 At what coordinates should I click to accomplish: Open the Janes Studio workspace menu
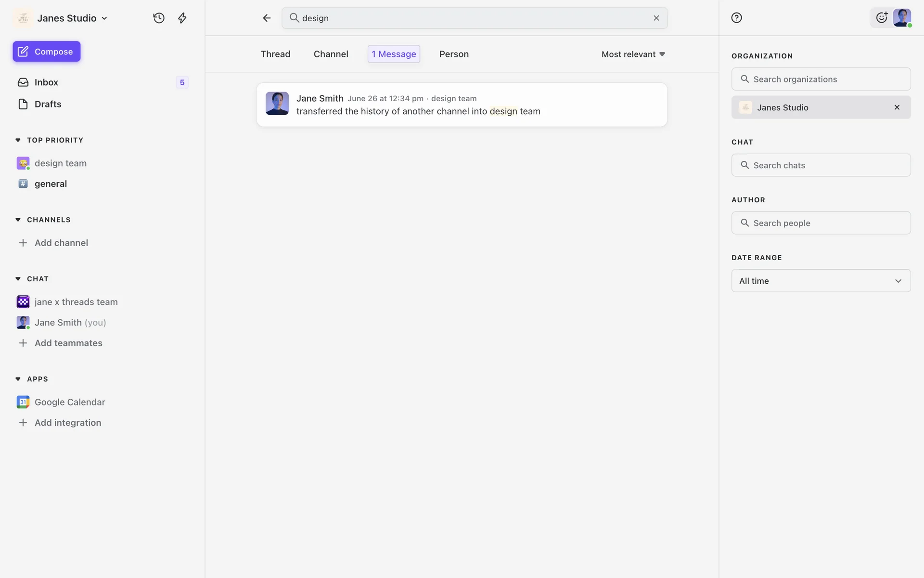click(71, 18)
